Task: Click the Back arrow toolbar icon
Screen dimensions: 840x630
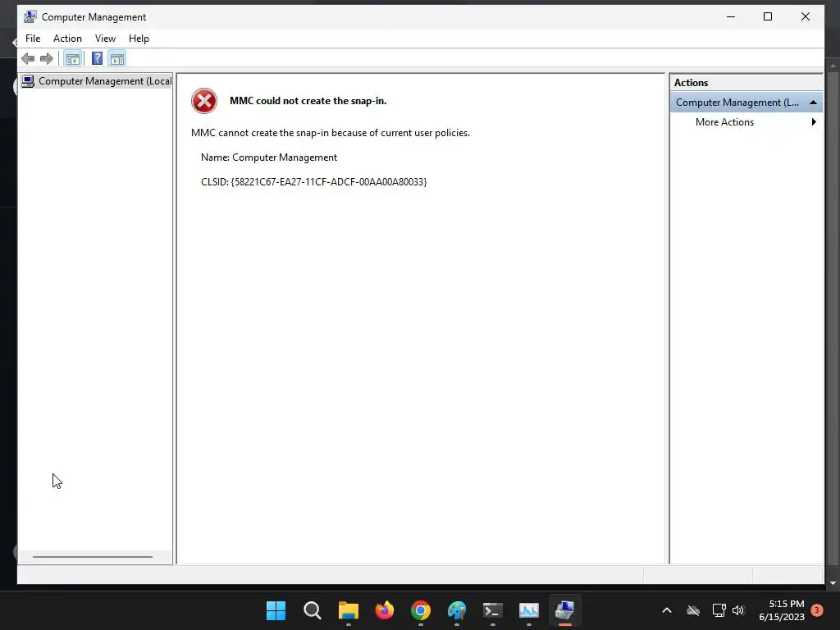Action: (28, 58)
